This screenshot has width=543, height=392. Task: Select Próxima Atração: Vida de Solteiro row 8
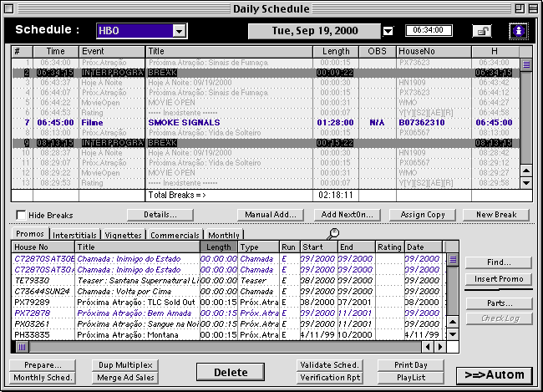tap(266, 133)
